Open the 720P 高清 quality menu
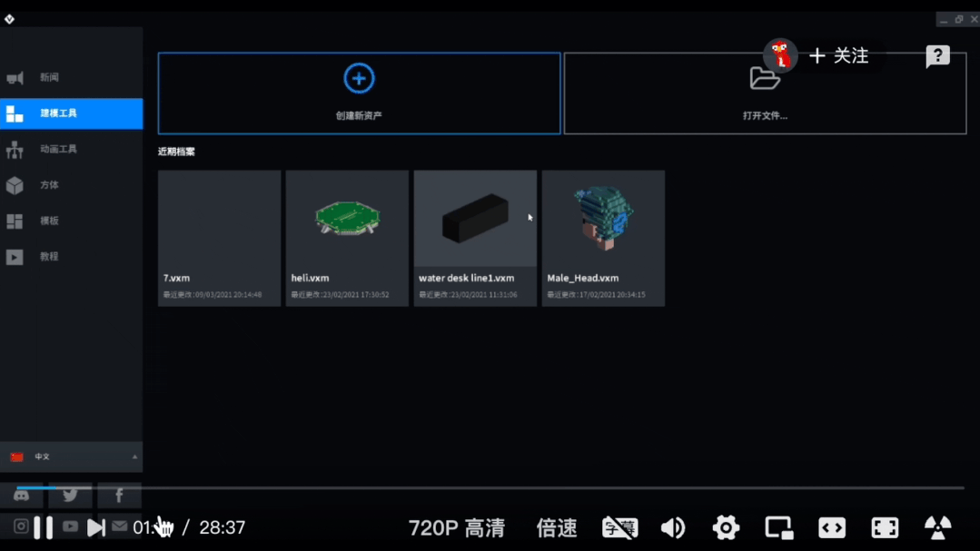The height and width of the screenshot is (551, 980). (457, 527)
